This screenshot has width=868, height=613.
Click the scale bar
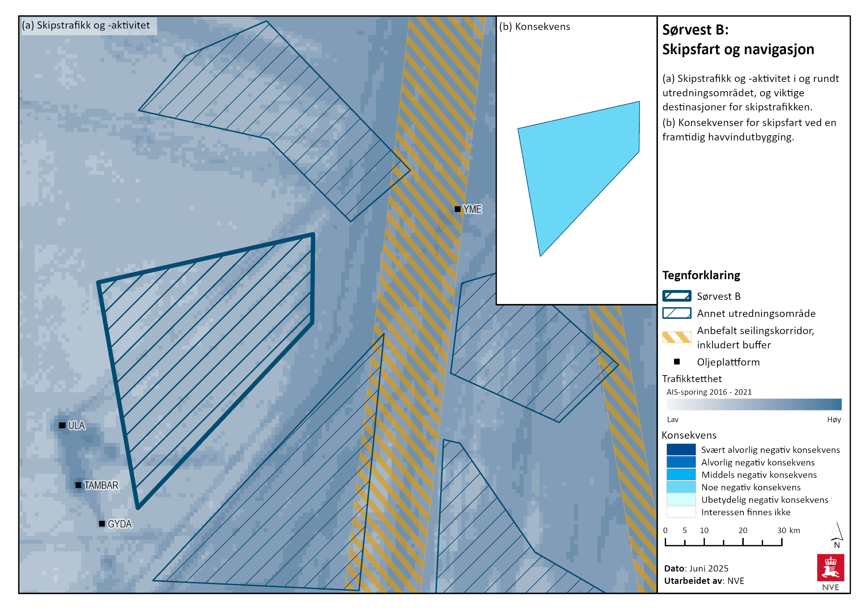click(x=724, y=542)
